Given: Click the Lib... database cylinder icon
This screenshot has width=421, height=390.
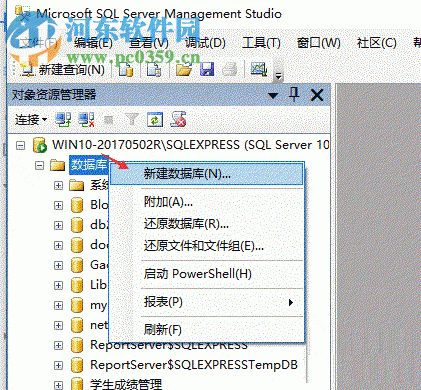Looking at the screenshot, I should [77, 285].
